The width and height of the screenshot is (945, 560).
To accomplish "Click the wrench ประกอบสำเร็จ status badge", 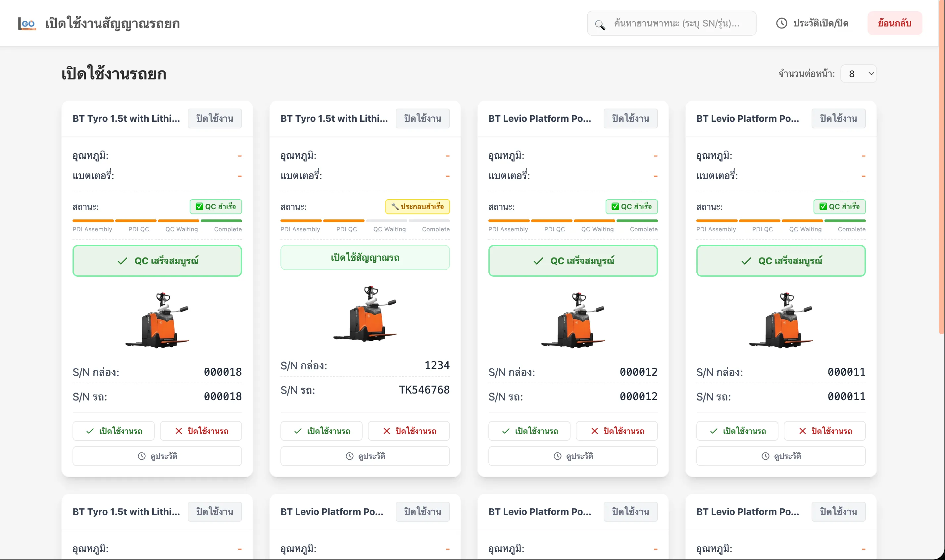I will click(x=417, y=207).
